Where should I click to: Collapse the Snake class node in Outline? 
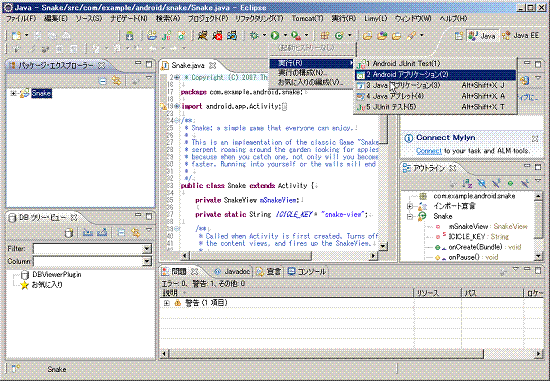pos(409,216)
